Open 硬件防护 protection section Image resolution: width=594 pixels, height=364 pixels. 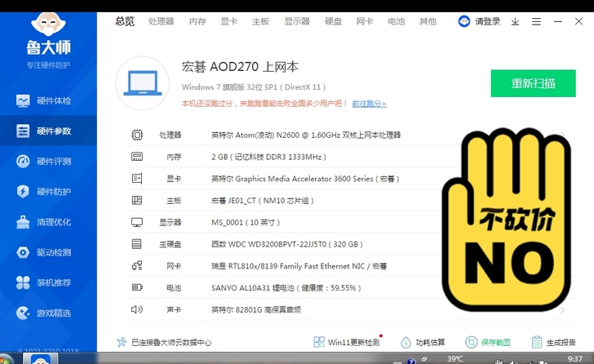pos(48,192)
